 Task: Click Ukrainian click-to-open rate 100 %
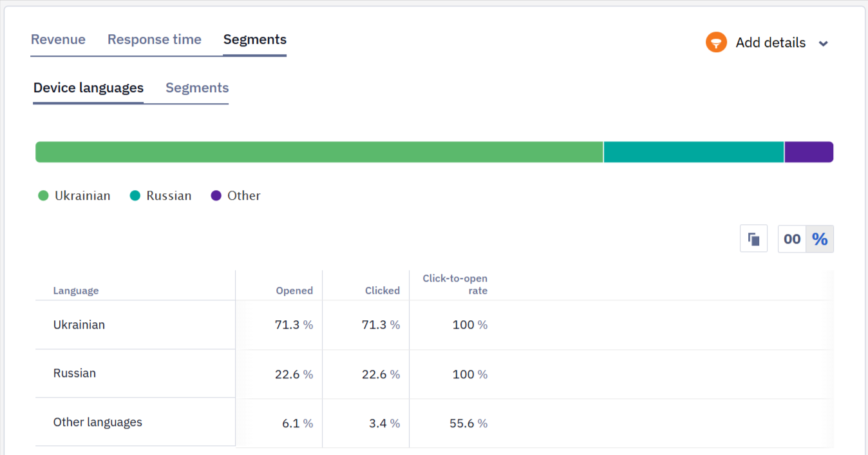tap(470, 325)
